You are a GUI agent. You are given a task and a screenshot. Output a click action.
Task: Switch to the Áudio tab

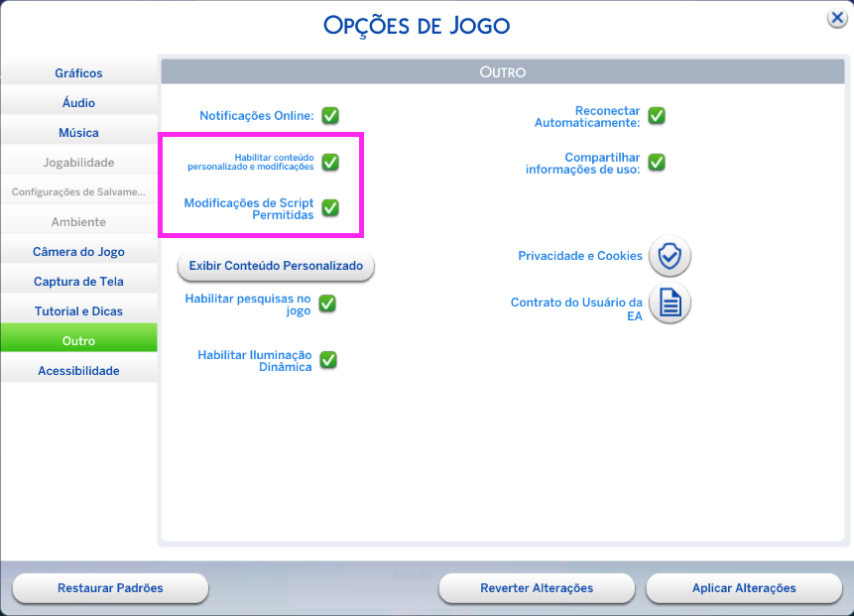[x=79, y=103]
